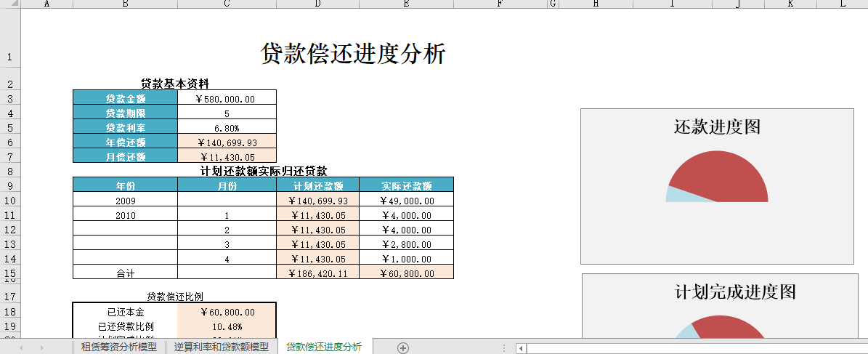This screenshot has height=354, width=868.
Task: Click the horizontal scrollbar track
Action: (x=690, y=348)
